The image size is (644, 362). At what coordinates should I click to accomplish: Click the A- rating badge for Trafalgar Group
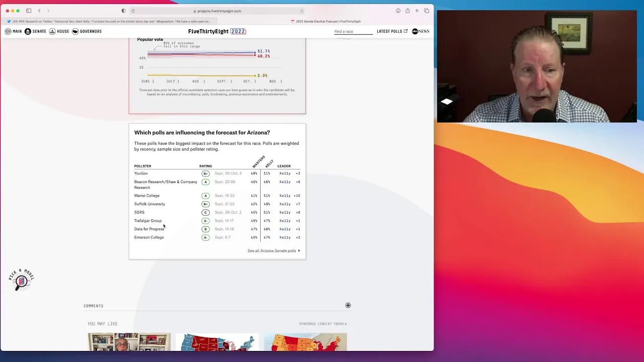click(205, 221)
